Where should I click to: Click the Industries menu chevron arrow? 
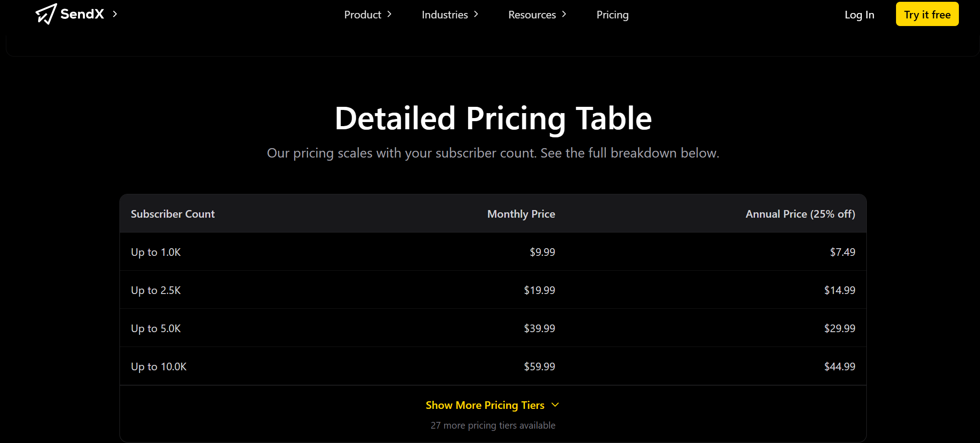coord(476,14)
